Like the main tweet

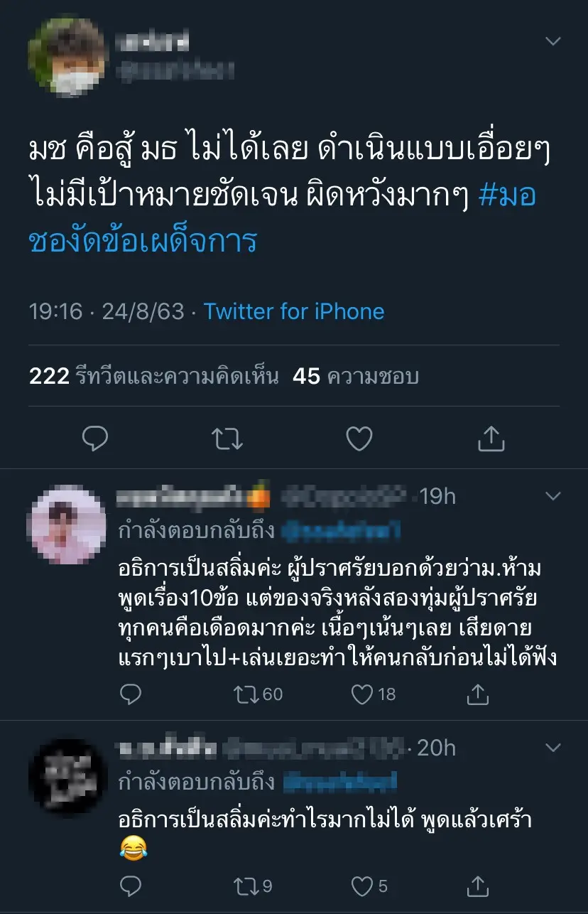(359, 439)
